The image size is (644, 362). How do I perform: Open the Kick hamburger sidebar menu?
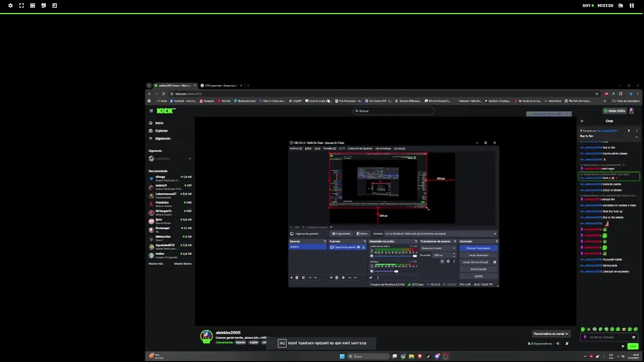pos(151,111)
